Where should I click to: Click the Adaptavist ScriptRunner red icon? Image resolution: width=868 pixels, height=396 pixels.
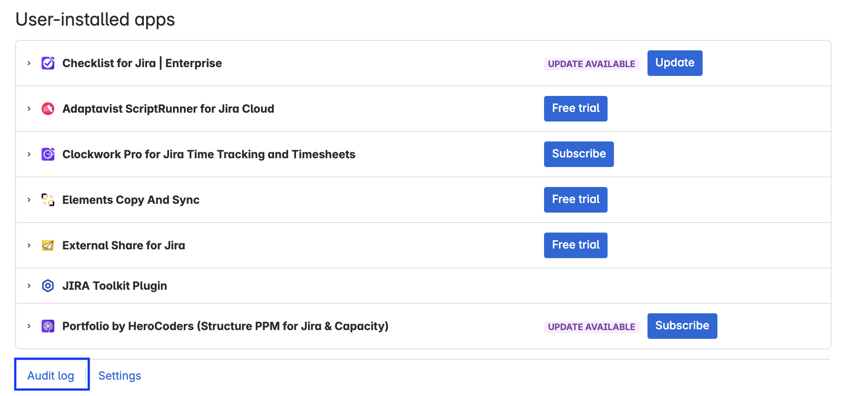click(x=48, y=109)
